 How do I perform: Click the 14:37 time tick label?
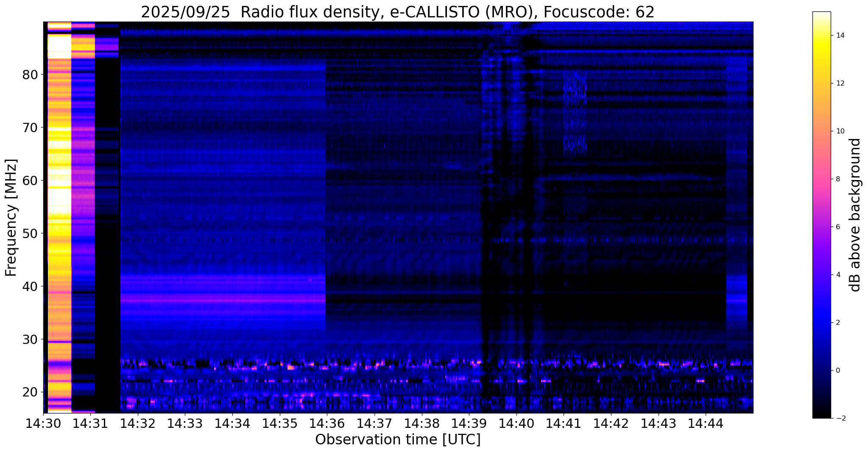pos(374,423)
